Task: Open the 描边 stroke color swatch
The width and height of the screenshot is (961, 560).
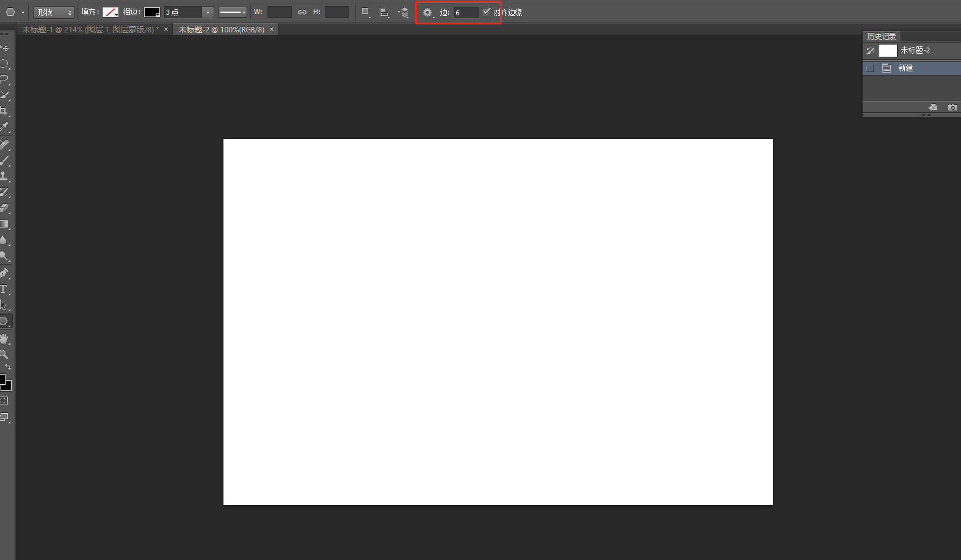Action: (152, 12)
